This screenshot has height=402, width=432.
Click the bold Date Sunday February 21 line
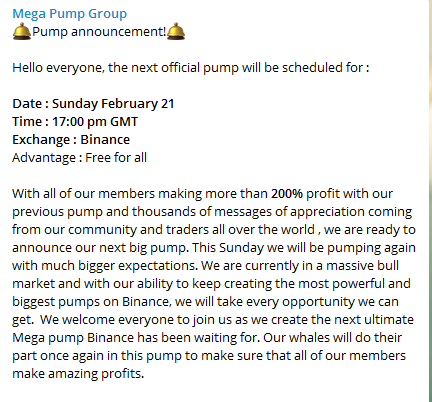pyautogui.click(x=93, y=104)
